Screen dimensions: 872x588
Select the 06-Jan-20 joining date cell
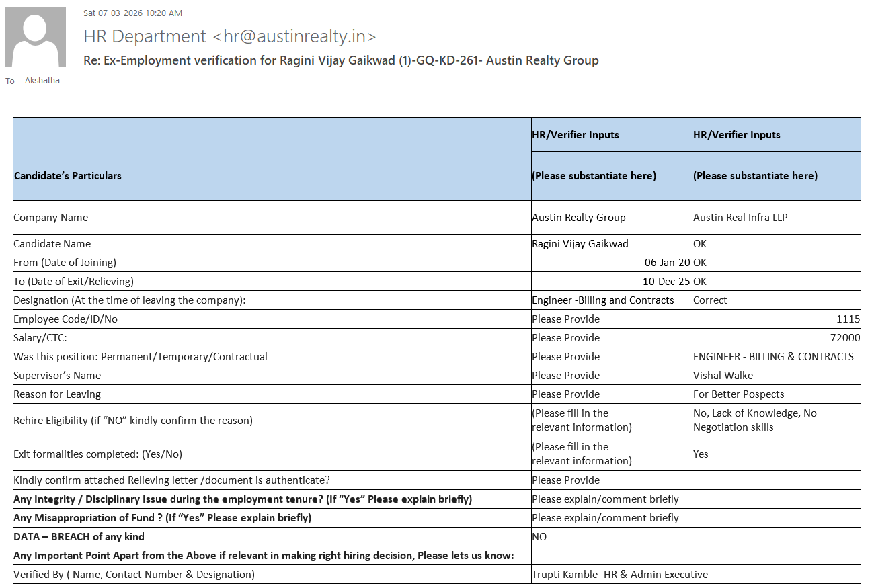coord(667,263)
